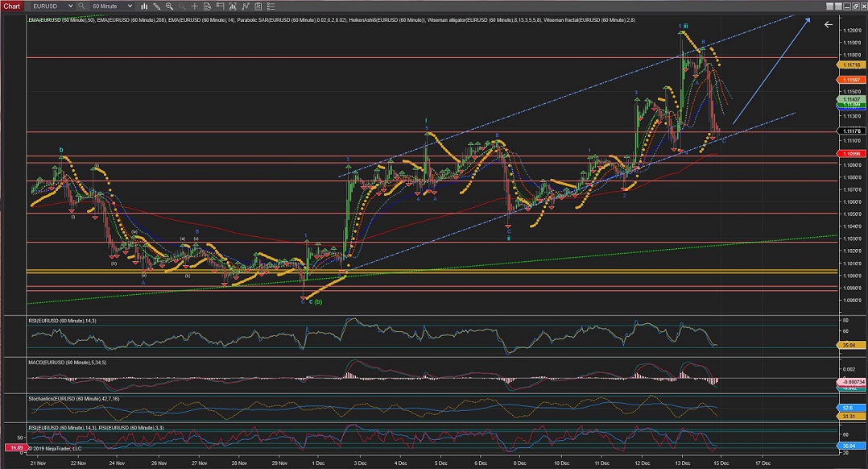Image resolution: width=868 pixels, height=469 pixels.
Task: Restore the chart window size
Action: click(x=855, y=6)
